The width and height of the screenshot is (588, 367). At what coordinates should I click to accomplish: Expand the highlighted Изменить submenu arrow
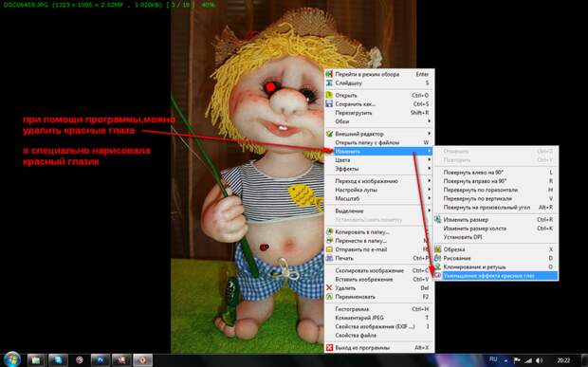click(430, 151)
